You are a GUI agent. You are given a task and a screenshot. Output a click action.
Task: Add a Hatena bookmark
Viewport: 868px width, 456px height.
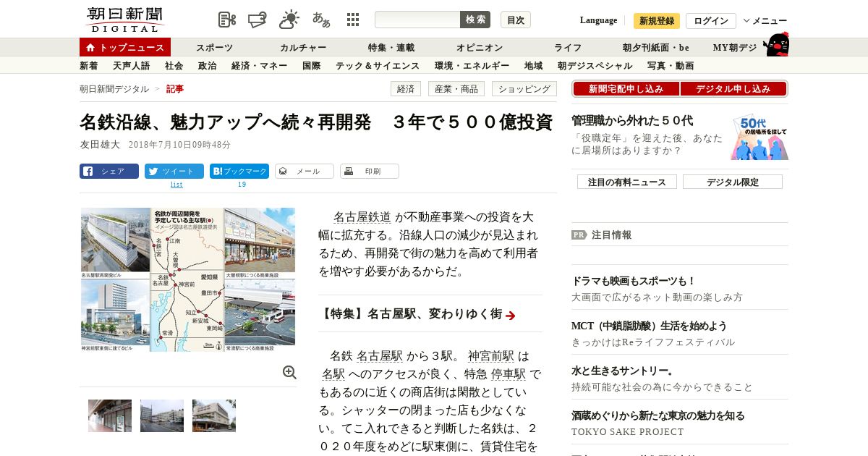click(x=239, y=172)
